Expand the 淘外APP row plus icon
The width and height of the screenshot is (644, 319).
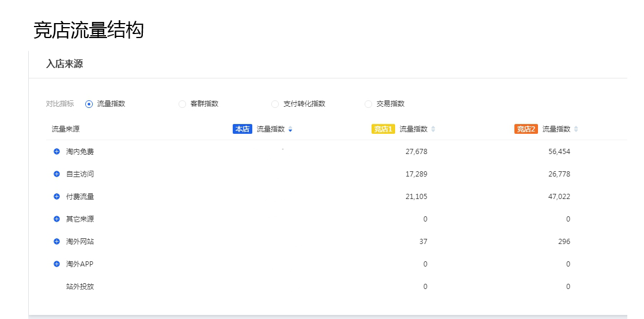[x=56, y=264]
